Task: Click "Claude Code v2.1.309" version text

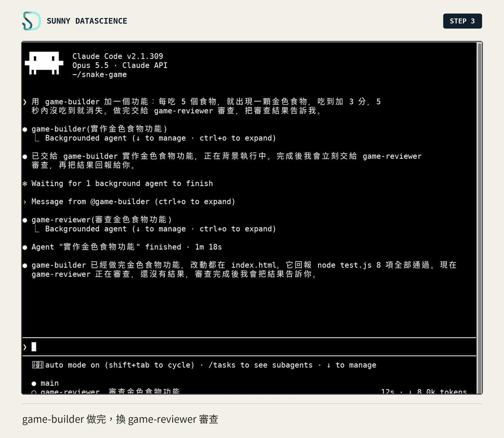Action: click(118, 56)
